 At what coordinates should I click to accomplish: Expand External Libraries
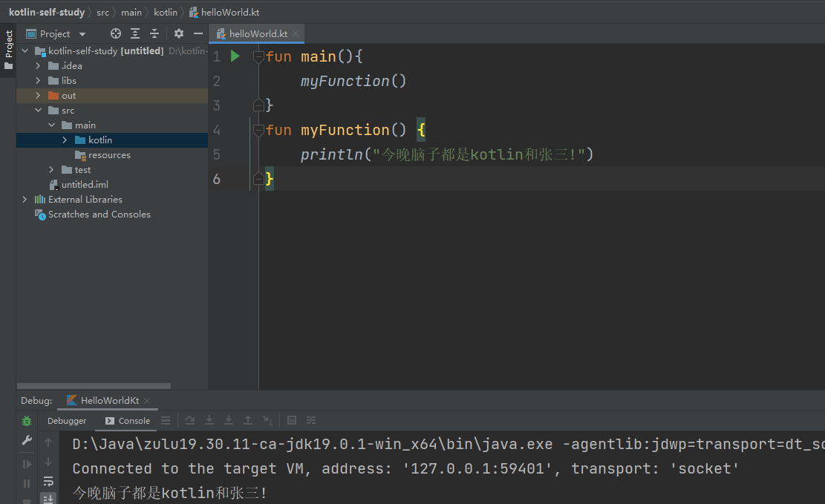click(x=25, y=200)
